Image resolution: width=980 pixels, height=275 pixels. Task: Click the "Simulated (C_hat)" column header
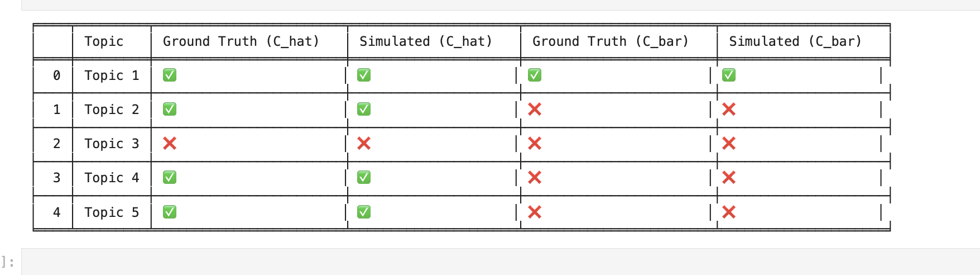coord(426,41)
